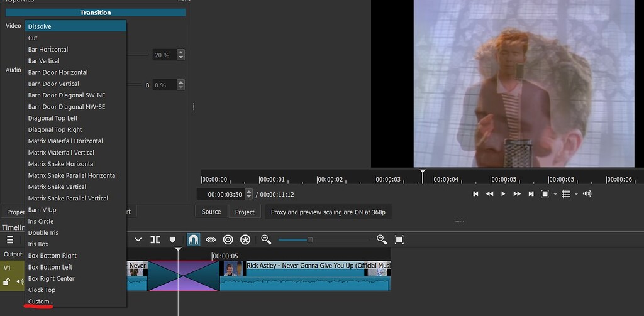The width and height of the screenshot is (644, 316).
Task: Click the timeline zoom-out magnifier
Action: (x=266, y=239)
